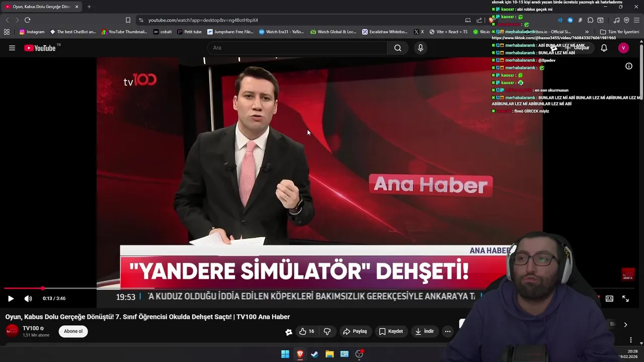Open YouTube notifications bell

click(604, 48)
